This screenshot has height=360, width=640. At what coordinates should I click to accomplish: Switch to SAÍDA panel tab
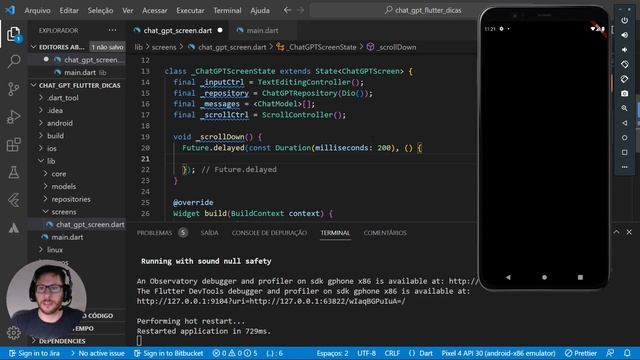209,233
